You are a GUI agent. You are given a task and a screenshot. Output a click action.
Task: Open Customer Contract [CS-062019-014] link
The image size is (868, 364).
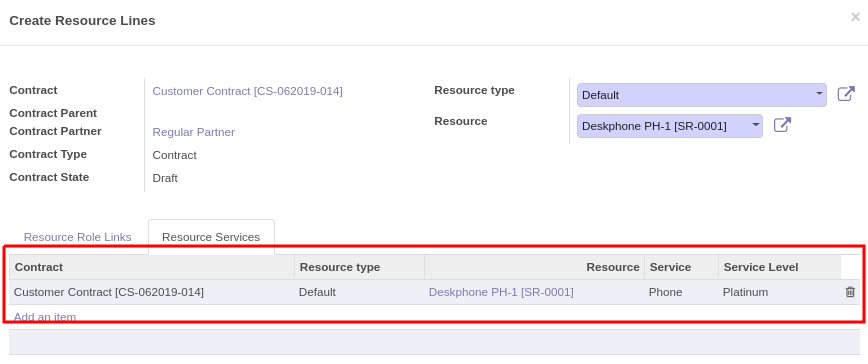[x=247, y=91]
